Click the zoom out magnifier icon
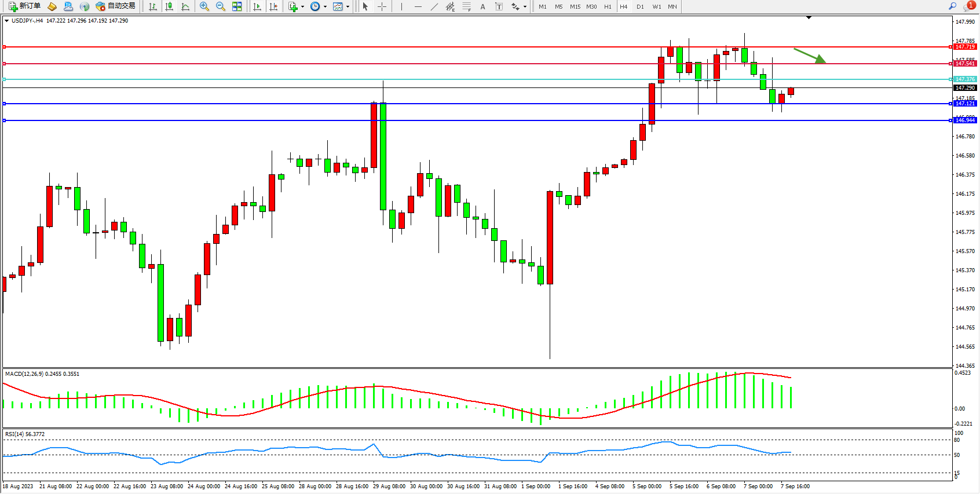This screenshot has width=980, height=494. click(x=220, y=6)
